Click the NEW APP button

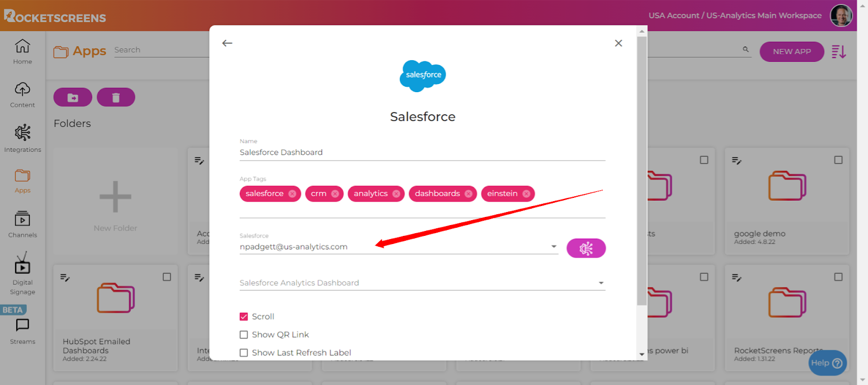click(x=792, y=52)
